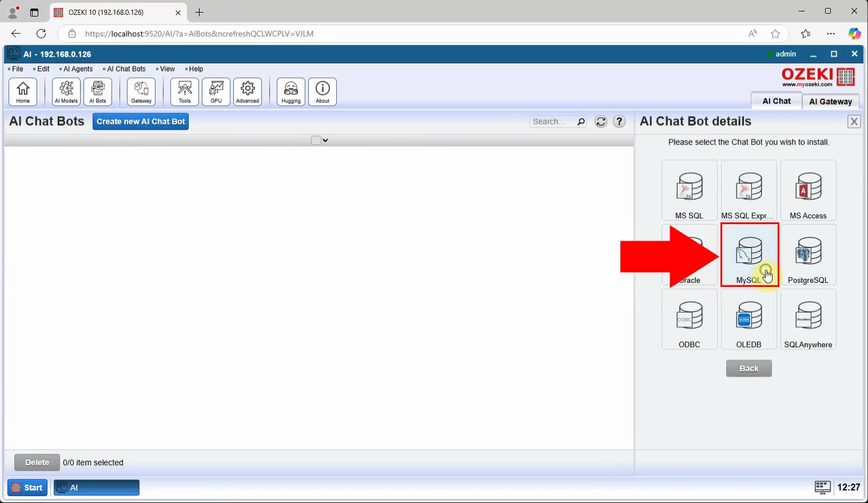Reload the browser page
The image size is (868, 503).
coord(41,34)
